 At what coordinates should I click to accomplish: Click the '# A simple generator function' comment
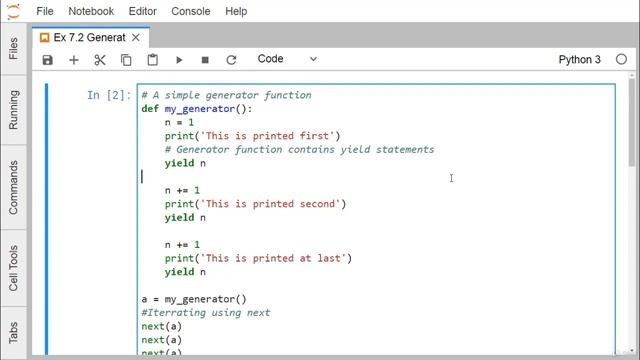pyautogui.click(x=226, y=95)
